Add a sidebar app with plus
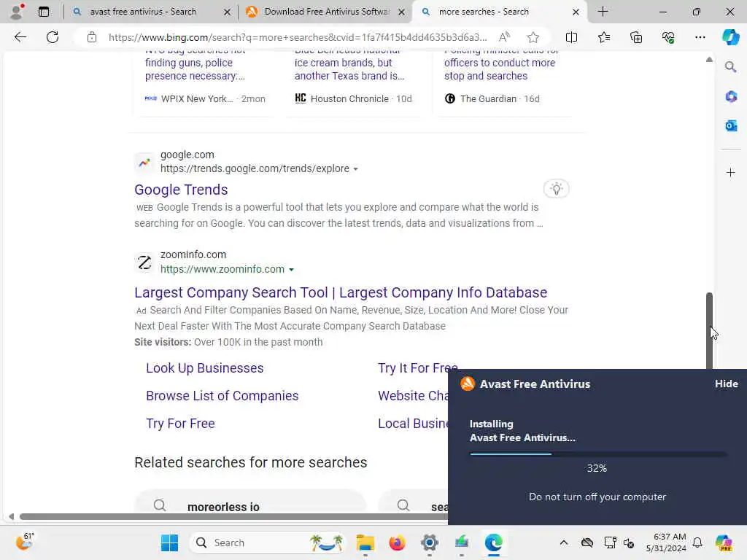This screenshot has height=560, width=747. (731, 172)
